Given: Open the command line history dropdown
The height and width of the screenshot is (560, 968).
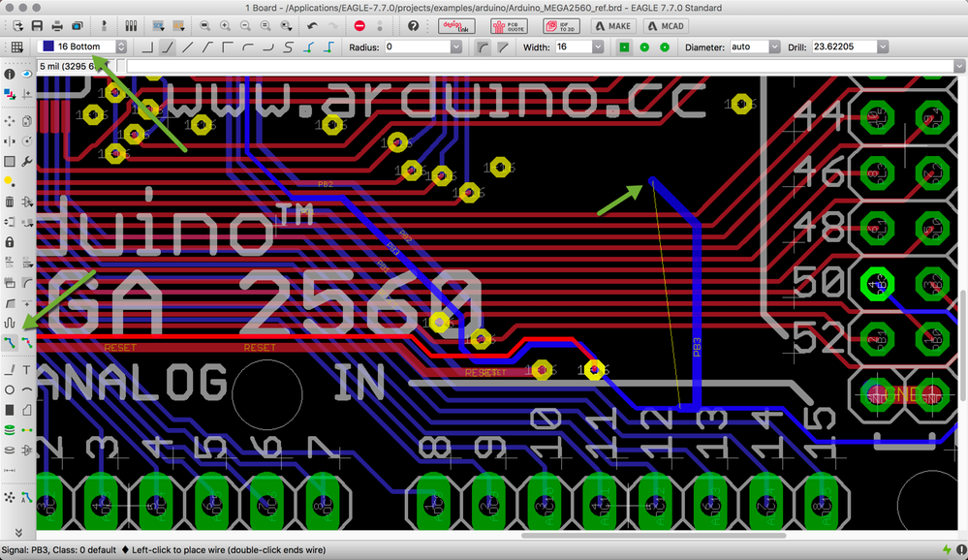Looking at the screenshot, I should tap(958, 66).
